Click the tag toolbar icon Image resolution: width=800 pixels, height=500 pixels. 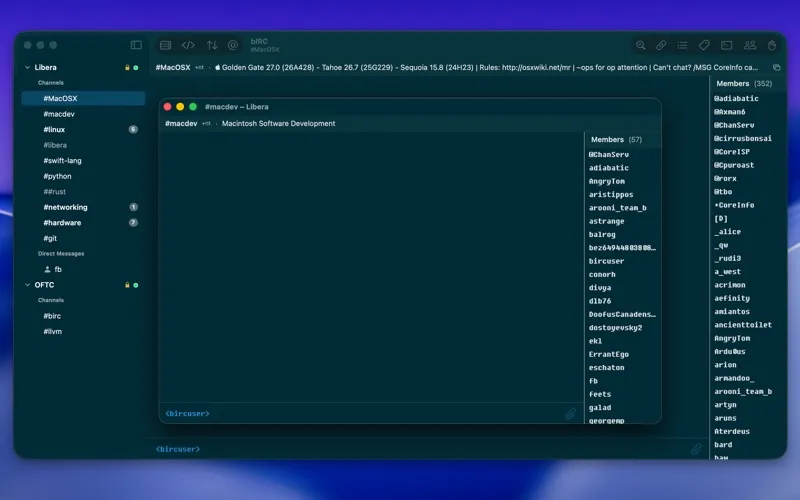click(x=704, y=45)
